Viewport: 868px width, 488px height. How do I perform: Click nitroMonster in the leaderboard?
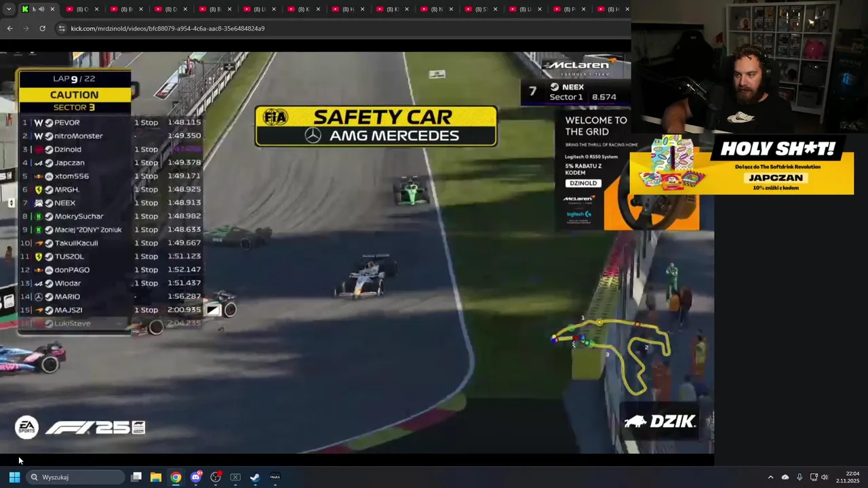(x=79, y=136)
